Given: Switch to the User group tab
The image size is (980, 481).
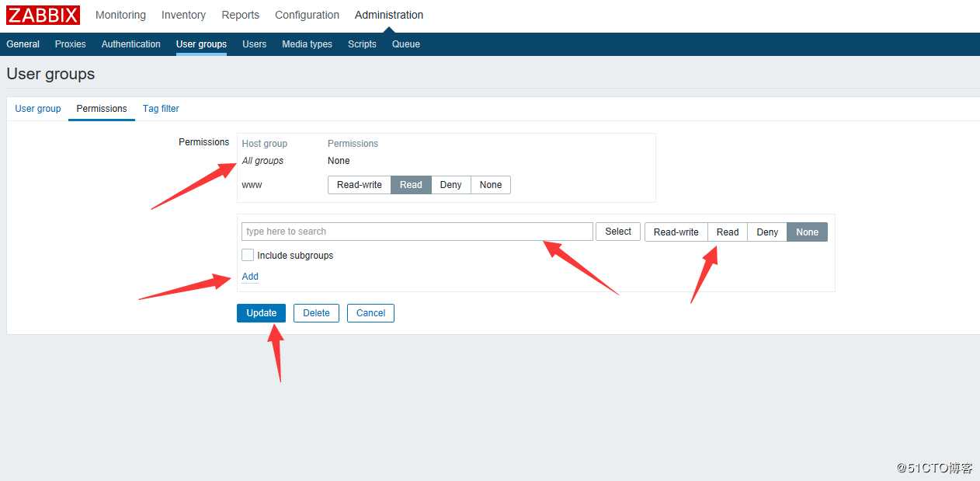Looking at the screenshot, I should pos(38,109).
